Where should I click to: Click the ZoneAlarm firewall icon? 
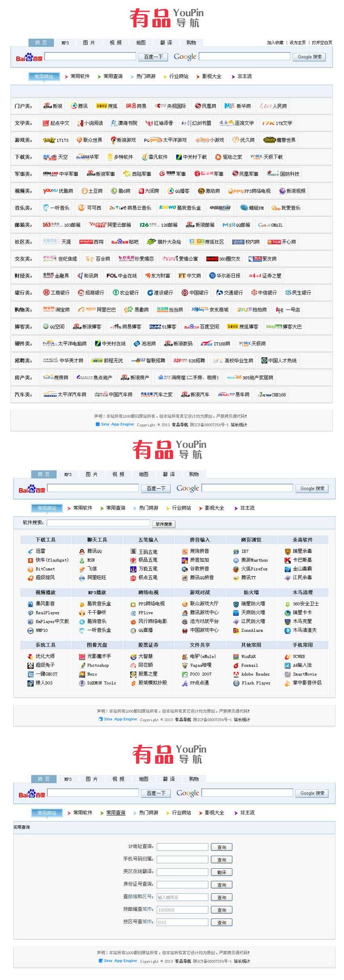click(236, 630)
